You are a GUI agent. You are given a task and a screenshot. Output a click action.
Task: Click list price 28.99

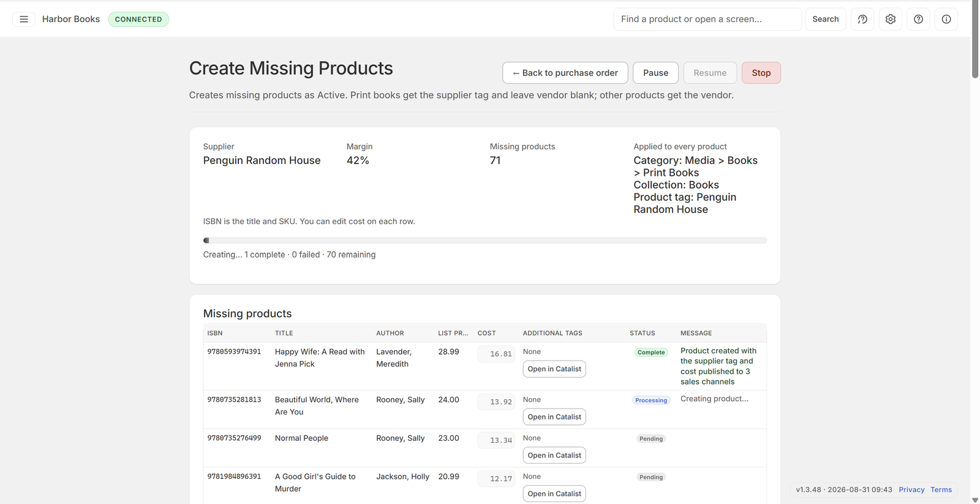(448, 352)
